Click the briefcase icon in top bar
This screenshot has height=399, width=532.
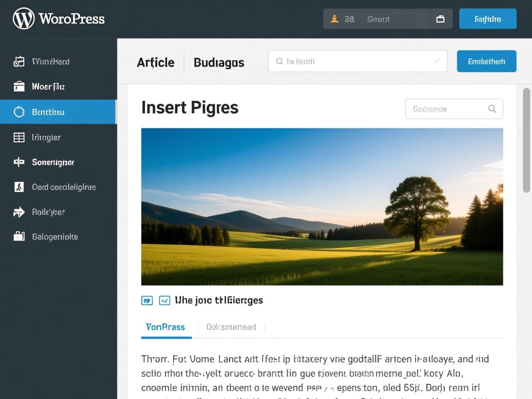[440, 19]
